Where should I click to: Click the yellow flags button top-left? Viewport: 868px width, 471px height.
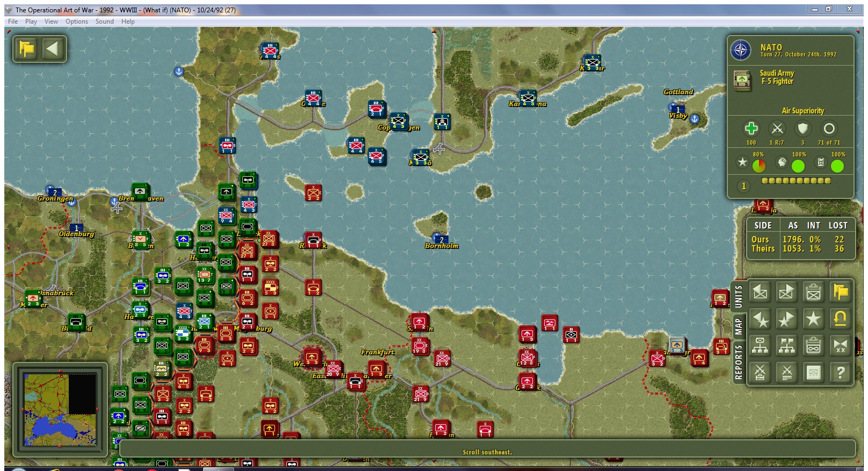[26, 49]
